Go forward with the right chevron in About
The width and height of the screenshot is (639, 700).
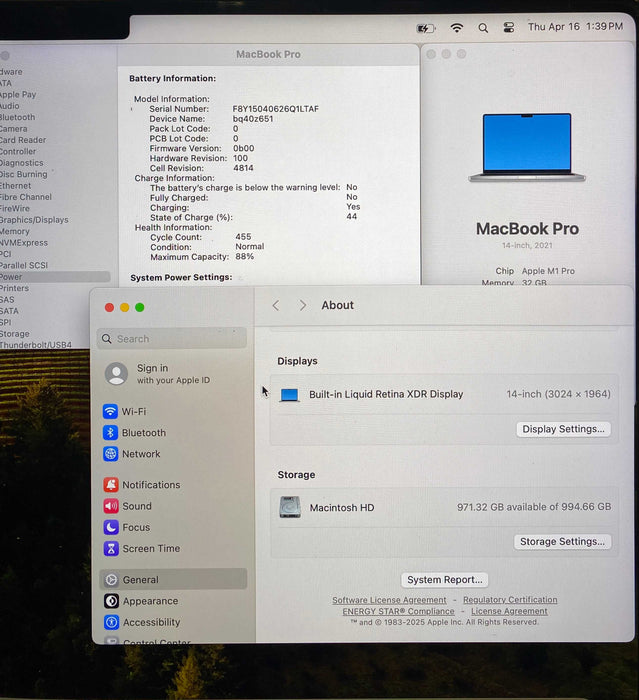click(303, 305)
